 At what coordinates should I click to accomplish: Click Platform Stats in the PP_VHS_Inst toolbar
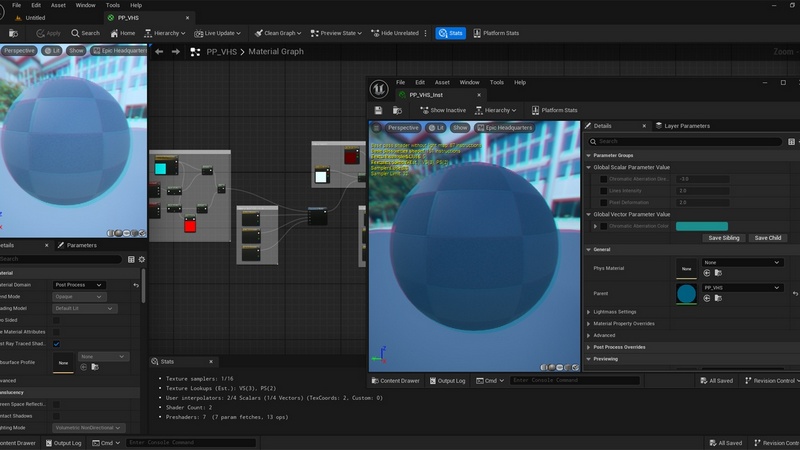pyautogui.click(x=553, y=110)
